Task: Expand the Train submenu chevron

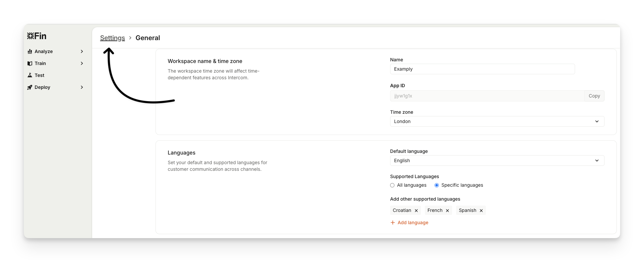Action: [x=82, y=63]
